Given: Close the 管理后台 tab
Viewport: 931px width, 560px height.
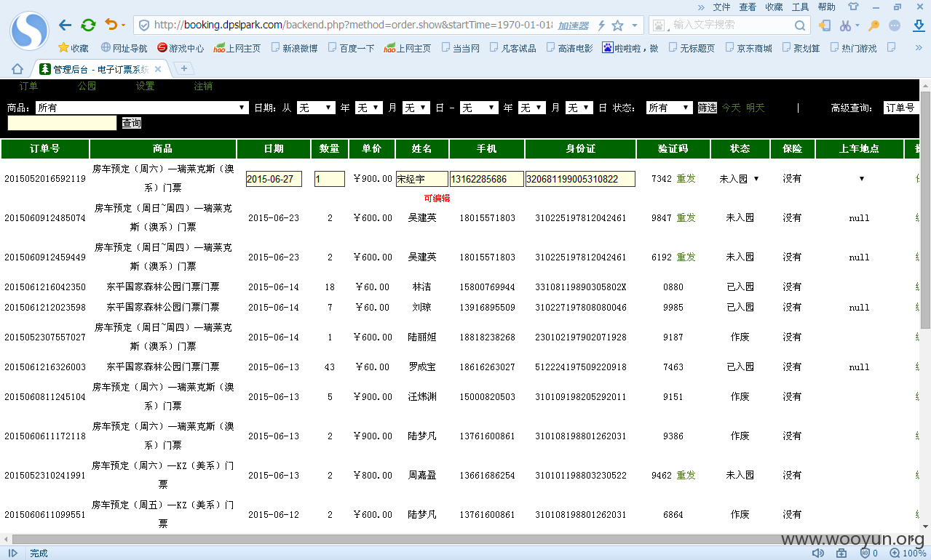Looking at the screenshot, I should tap(158, 69).
